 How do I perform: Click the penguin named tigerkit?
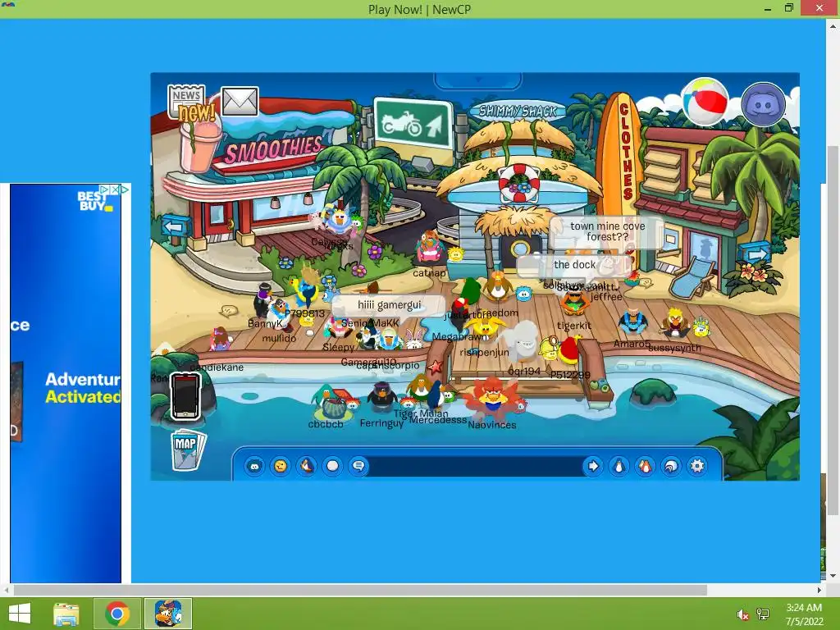[x=574, y=300]
